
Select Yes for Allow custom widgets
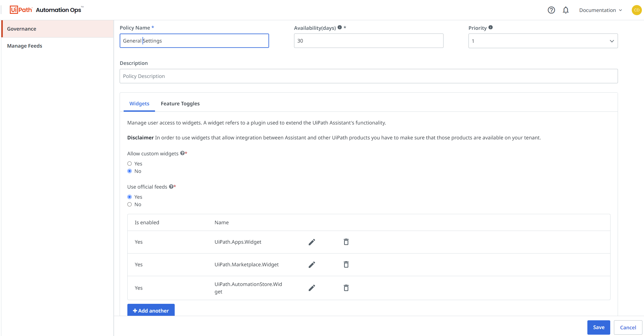tap(129, 164)
